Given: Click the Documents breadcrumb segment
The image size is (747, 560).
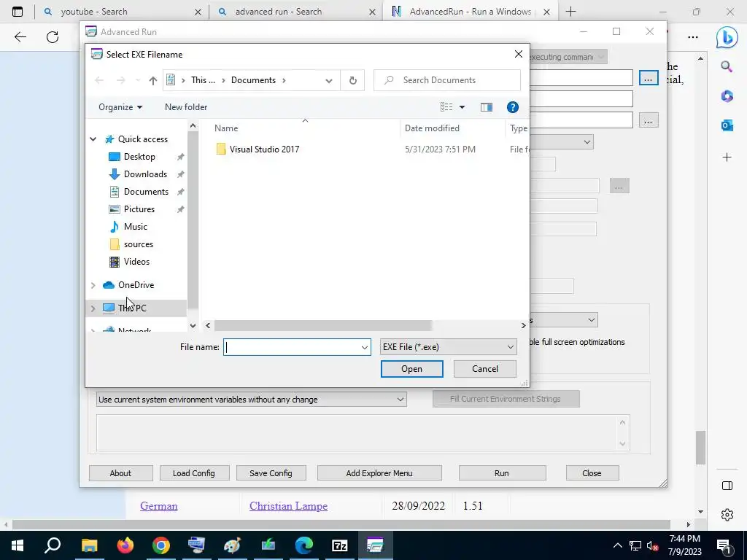Looking at the screenshot, I should point(253,80).
